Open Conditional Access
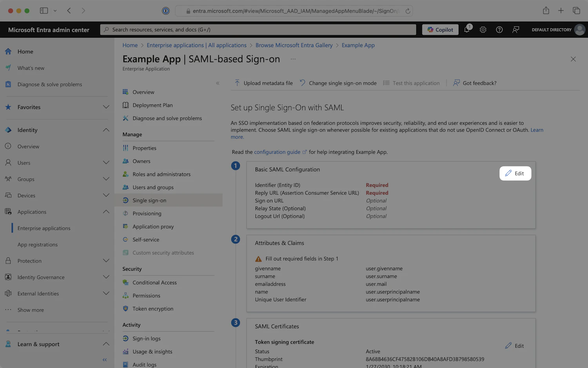Image resolution: width=588 pixels, height=368 pixels. (154, 282)
